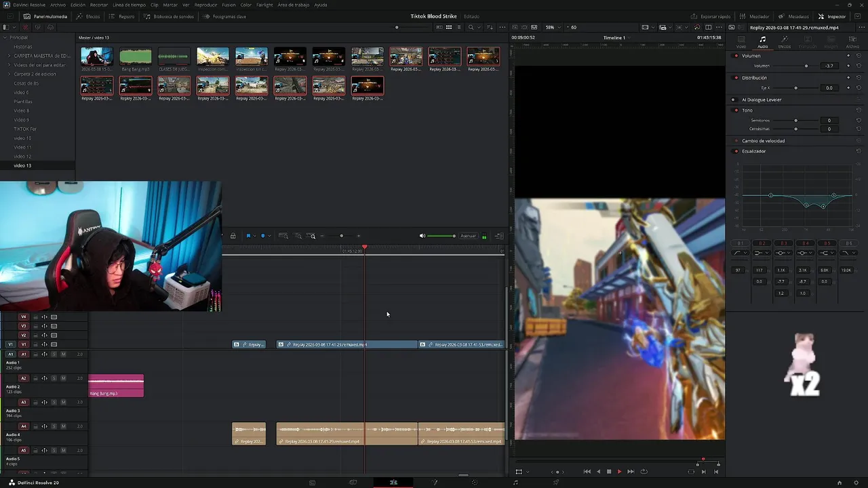Screen dimensions: 868x488
Task: Open the Línea de tiempo menu
Action: pyautogui.click(x=129, y=5)
